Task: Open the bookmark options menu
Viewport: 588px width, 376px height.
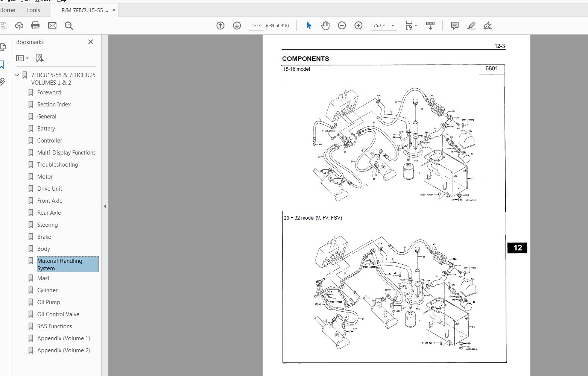Action: (22, 58)
